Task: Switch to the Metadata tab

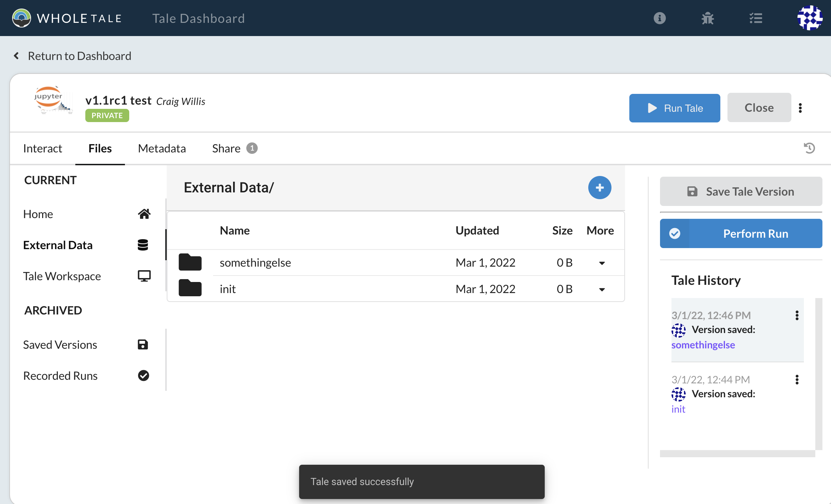Action: point(162,148)
